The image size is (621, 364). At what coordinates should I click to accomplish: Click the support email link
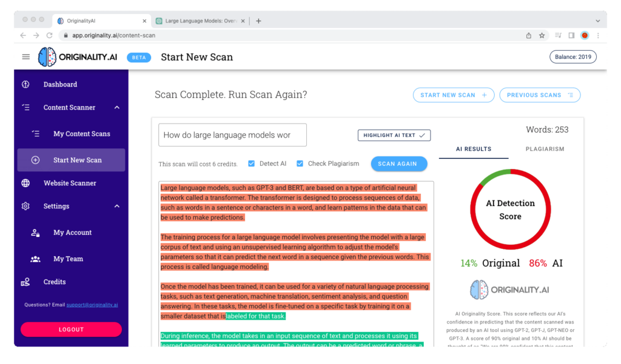(x=92, y=305)
